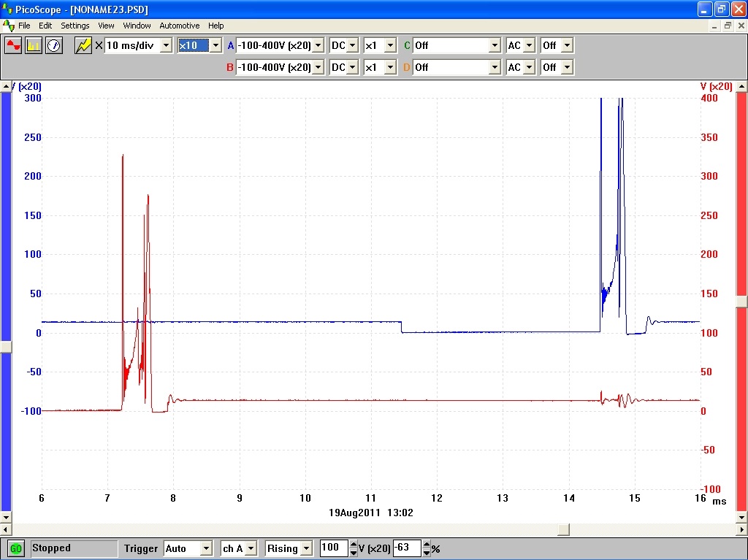Click the PicoScope document icon in menu bar
The image size is (748, 560).
(8, 26)
